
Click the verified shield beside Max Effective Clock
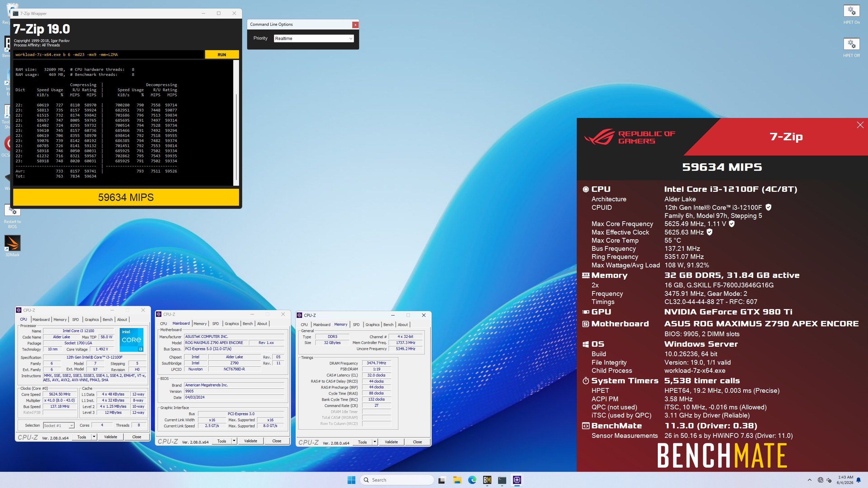coord(709,232)
